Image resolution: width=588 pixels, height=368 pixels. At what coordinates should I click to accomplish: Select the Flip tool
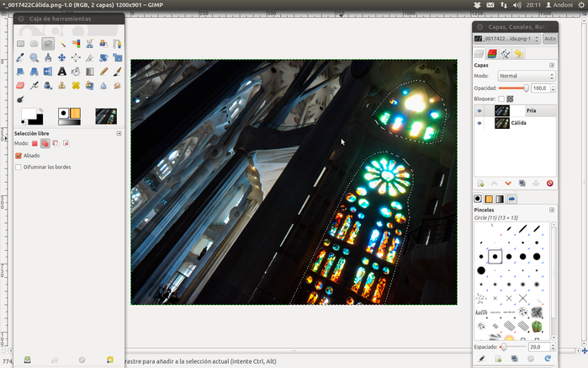tap(48, 72)
